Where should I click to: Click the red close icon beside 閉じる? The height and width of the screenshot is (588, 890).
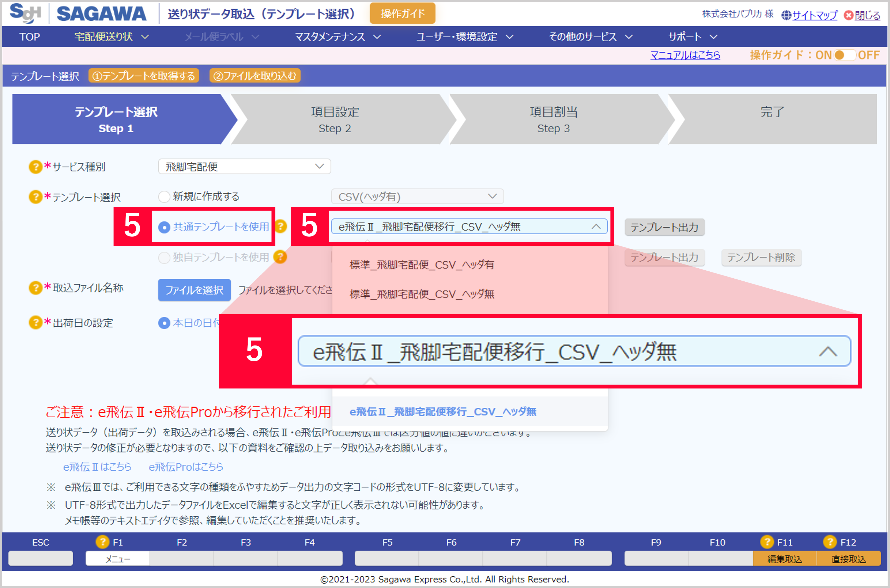click(848, 15)
